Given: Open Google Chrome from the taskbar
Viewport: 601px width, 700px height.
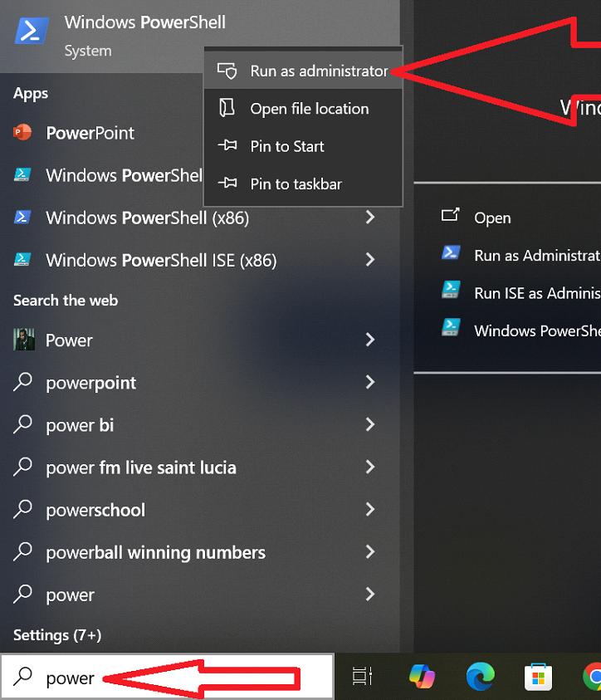Looking at the screenshot, I should pos(593,676).
